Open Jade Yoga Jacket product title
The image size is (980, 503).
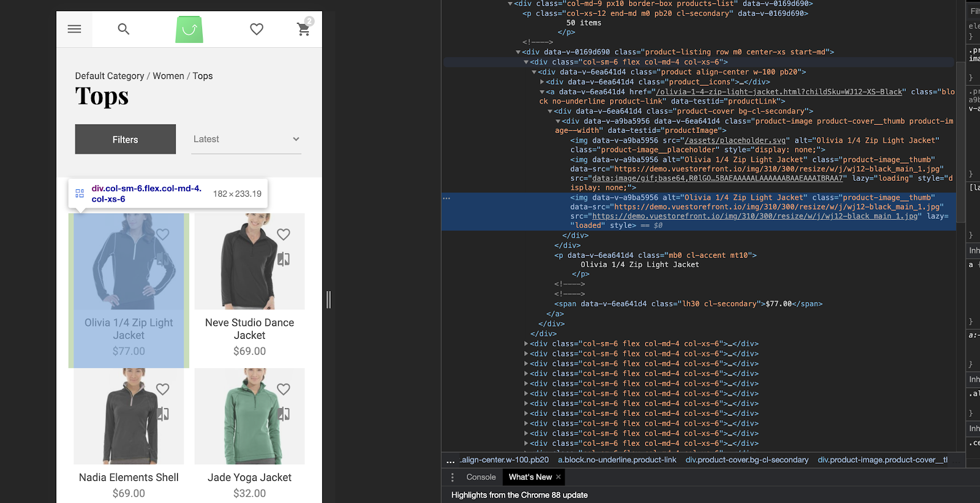[x=250, y=477]
